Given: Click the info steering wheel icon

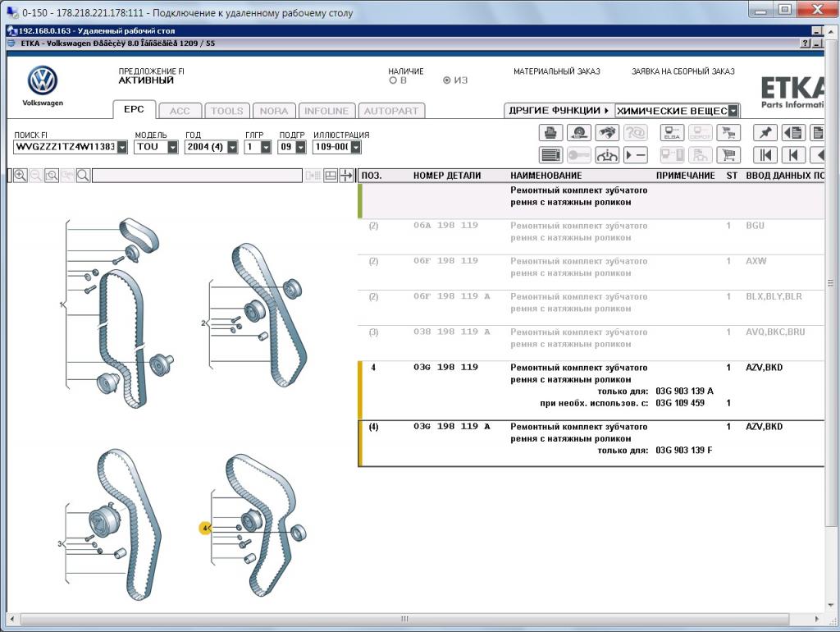Looking at the screenshot, I should pos(606,155).
